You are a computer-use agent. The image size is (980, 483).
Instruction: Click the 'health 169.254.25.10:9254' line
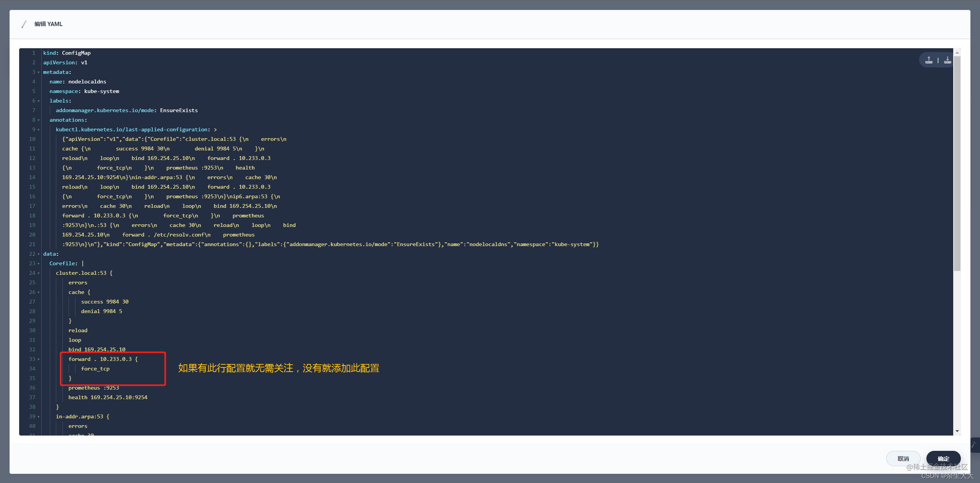108,397
